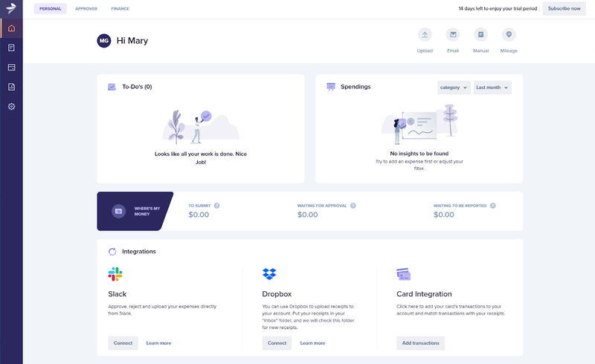Click the Where's My Money banner
The height and width of the screenshot is (364, 595).
pyautogui.click(x=135, y=211)
